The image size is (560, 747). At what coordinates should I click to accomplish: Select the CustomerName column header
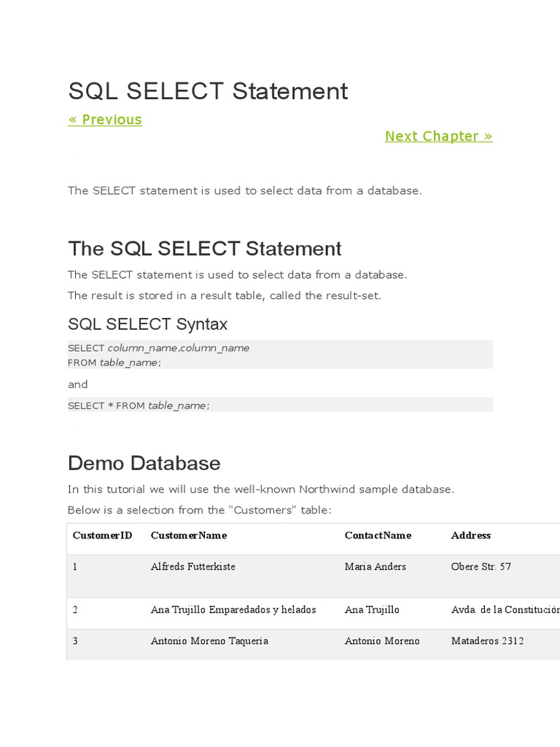(x=188, y=535)
